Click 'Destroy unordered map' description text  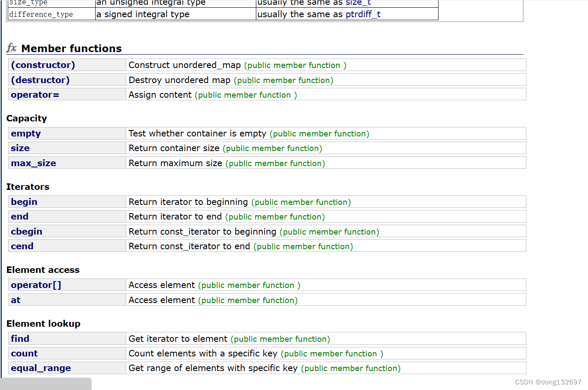click(x=180, y=80)
